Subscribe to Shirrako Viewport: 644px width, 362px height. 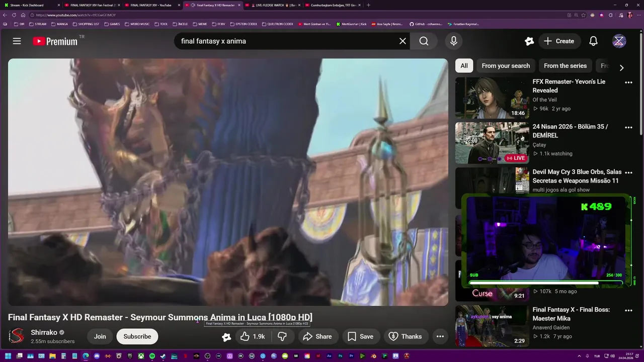[x=137, y=336]
